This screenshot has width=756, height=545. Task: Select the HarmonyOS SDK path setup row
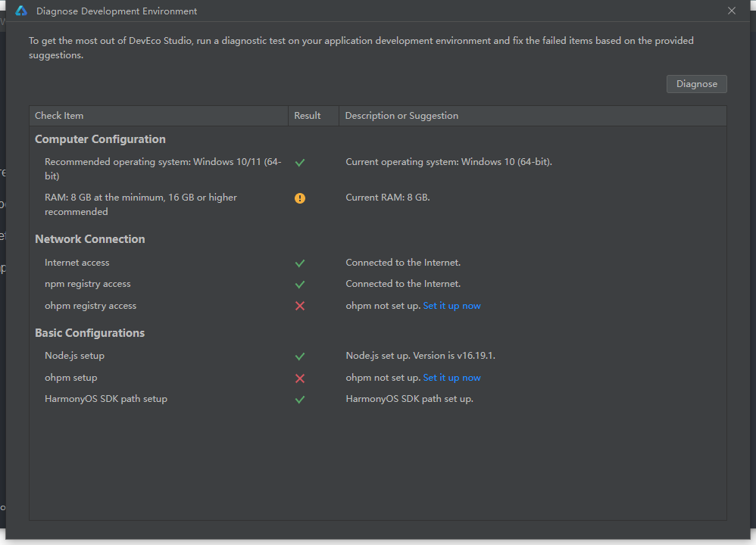(x=377, y=399)
